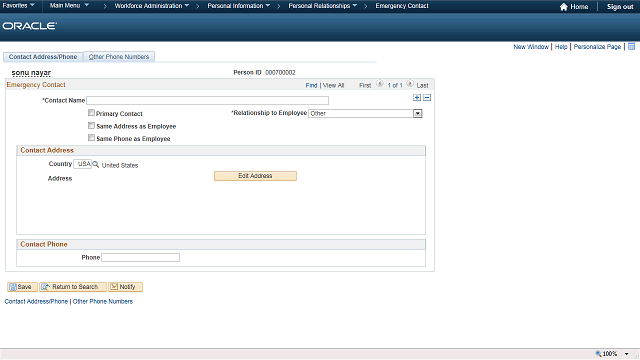
Task: Show next row arrow icon
Action: (x=410, y=84)
